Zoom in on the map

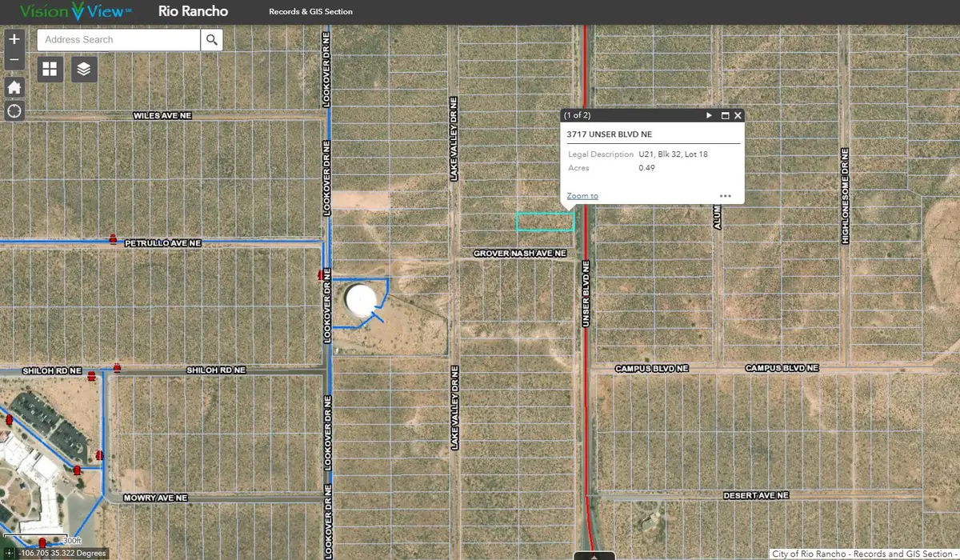click(x=14, y=38)
